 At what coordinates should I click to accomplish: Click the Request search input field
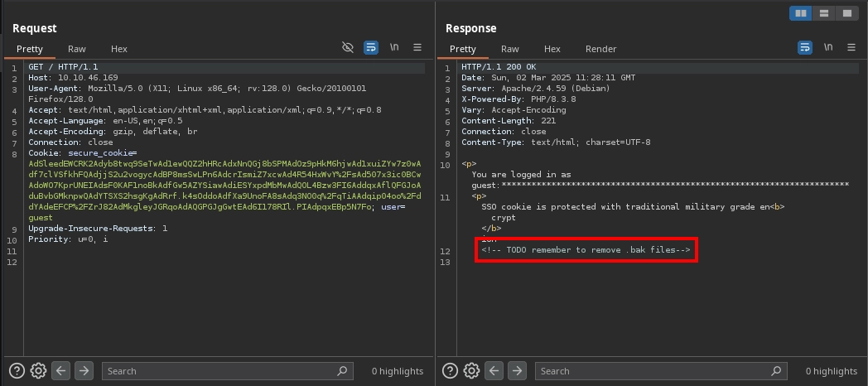pos(219,371)
